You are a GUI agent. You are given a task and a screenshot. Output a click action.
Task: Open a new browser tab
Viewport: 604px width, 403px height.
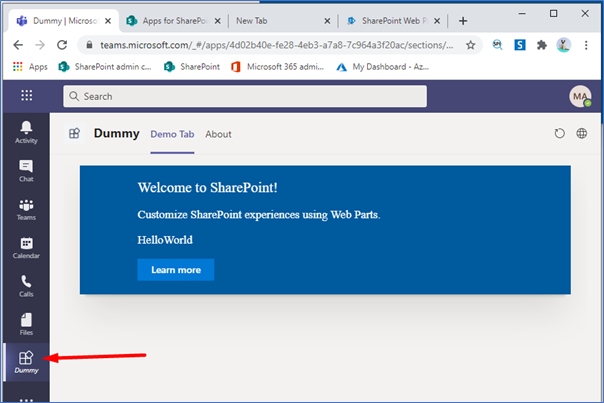point(463,21)
